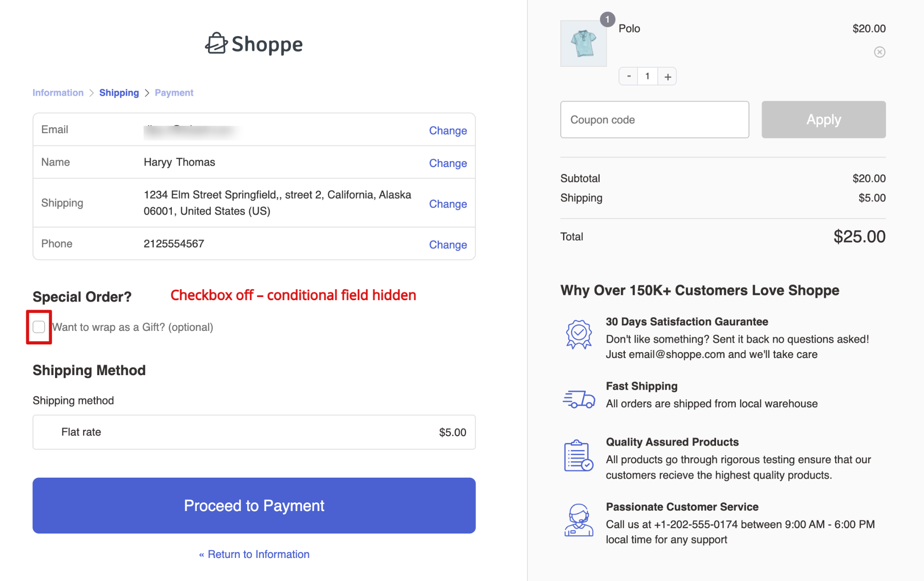This screenshot has width=924, height=581.
Task: Click the item quantity badge on the Polo image
Action: click(x=607, y=19)
